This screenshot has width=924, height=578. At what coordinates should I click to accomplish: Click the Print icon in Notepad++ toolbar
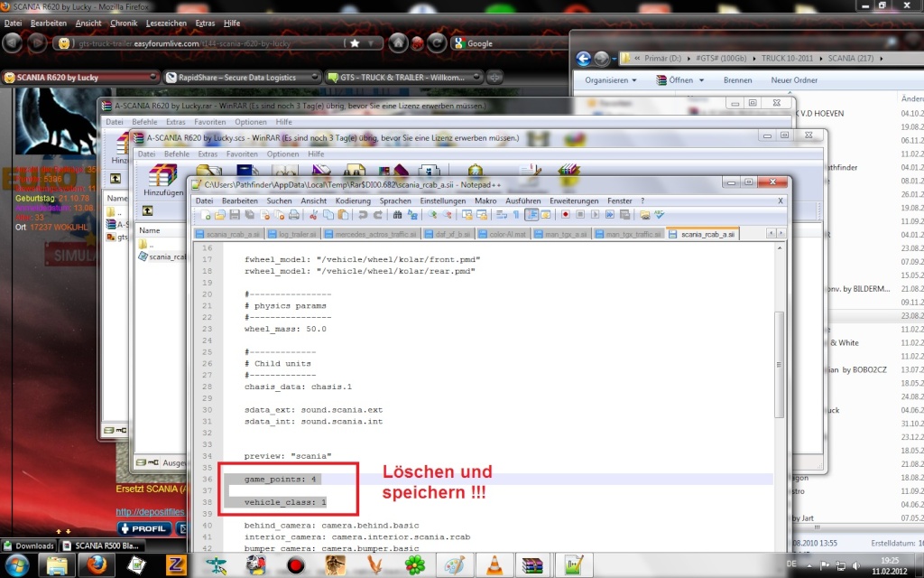294,215
